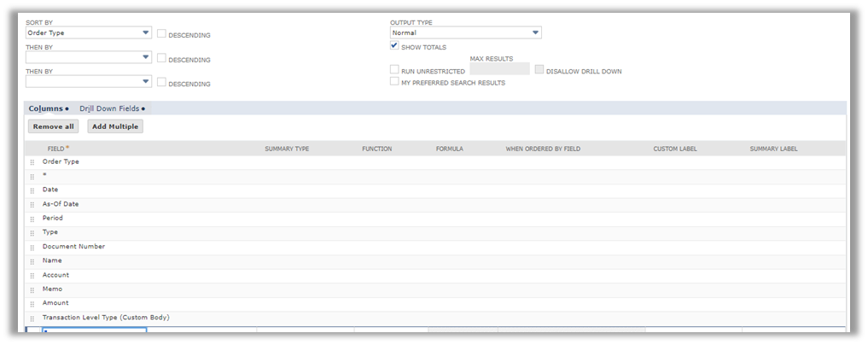This screenshot has height=345, width=868.
Task: Select the Memo column row
Action: [x=435, y=289]
